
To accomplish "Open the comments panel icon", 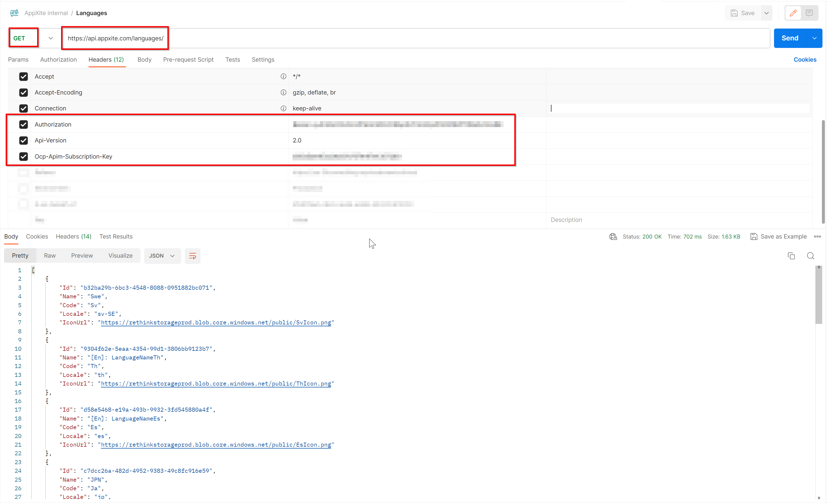I will (810, 13).
